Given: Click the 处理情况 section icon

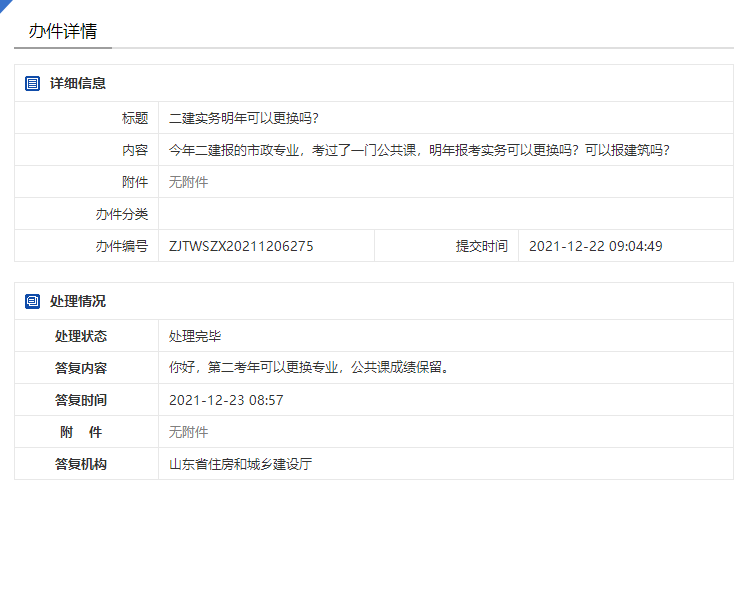Looking at the screenshot, I should [32, 301].
